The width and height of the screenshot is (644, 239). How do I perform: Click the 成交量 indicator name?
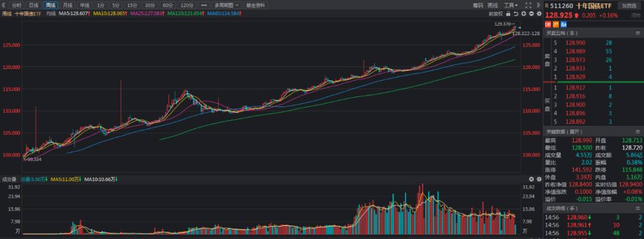[x=10, y=179]
